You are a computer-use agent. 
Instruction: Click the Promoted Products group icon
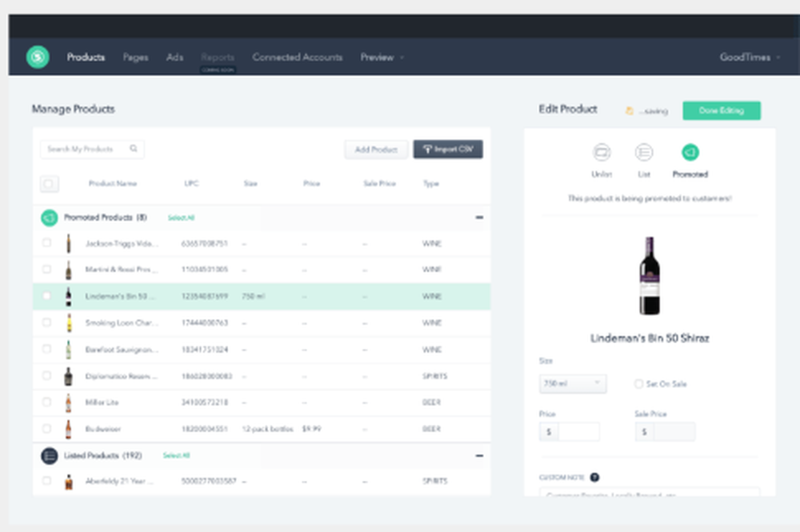(50, 218)
